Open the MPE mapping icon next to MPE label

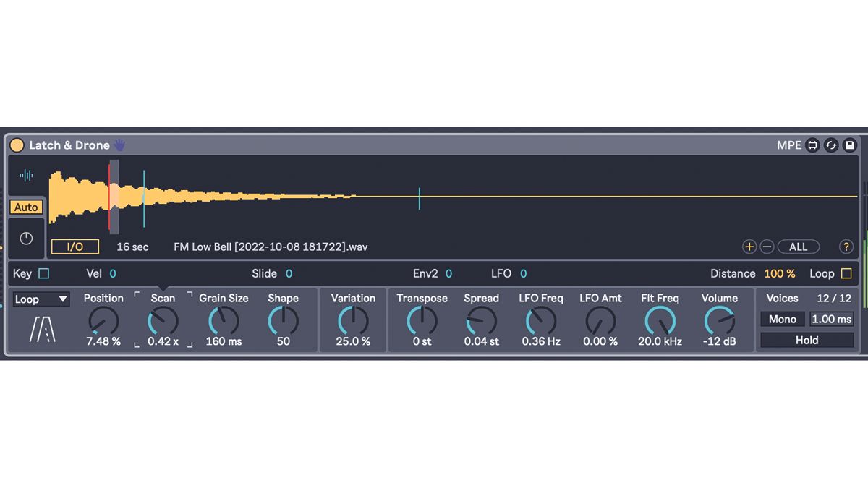click(812, 145)
